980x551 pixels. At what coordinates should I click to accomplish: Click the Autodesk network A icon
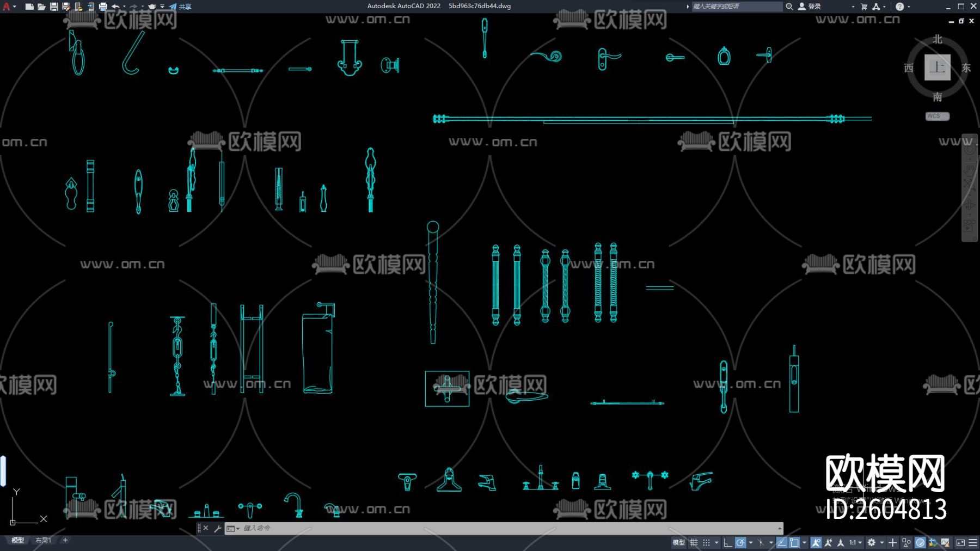click(876, 7)
